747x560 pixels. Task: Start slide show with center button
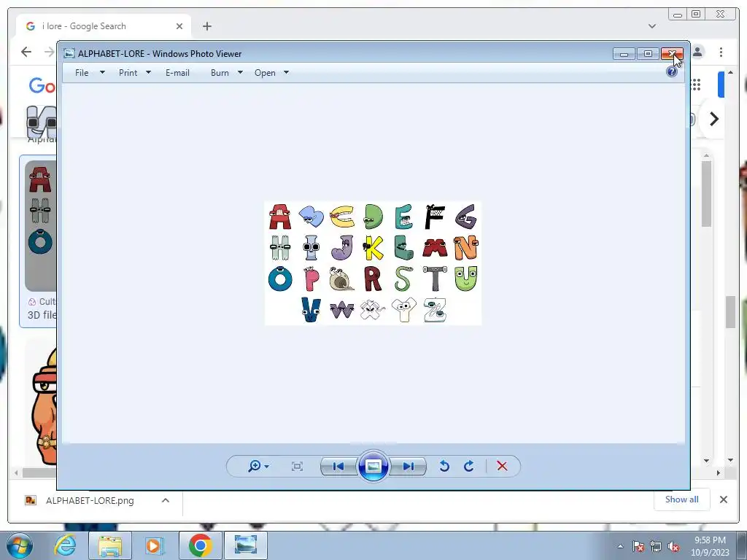(373, 466)
